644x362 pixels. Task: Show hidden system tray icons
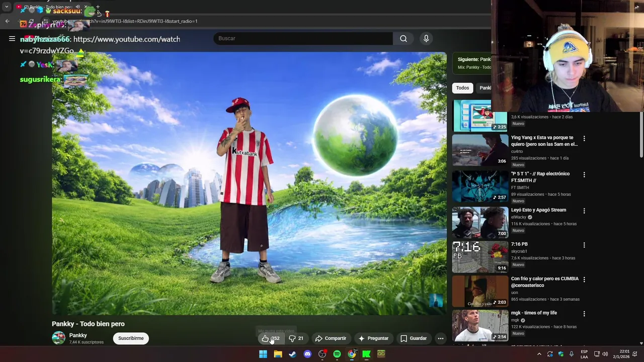[539, 354]
